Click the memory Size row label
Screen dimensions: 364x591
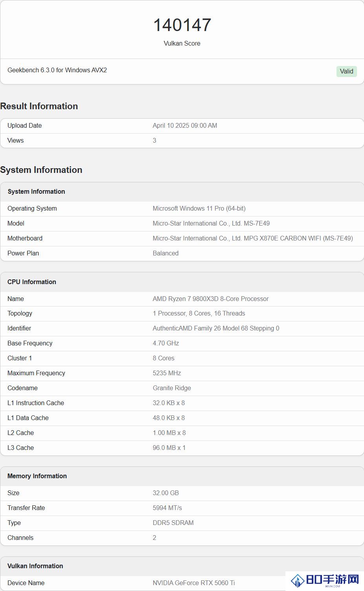(x=13, y=493)
